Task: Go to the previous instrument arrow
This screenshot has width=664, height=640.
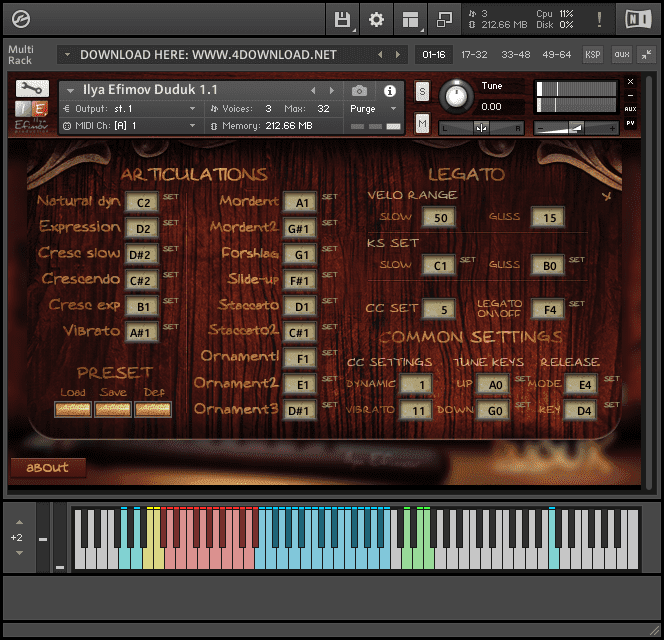Action: pyautogui.click(x=313, y=91)
